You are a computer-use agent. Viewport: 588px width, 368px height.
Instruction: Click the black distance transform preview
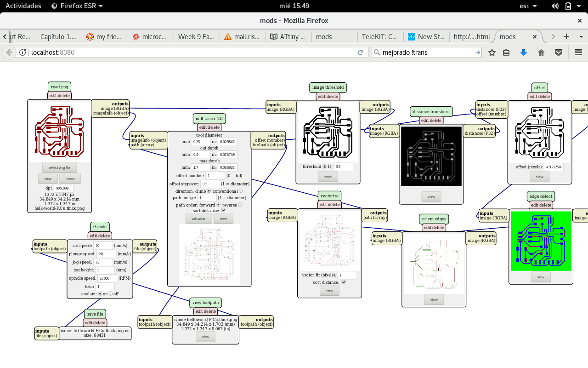431,156
